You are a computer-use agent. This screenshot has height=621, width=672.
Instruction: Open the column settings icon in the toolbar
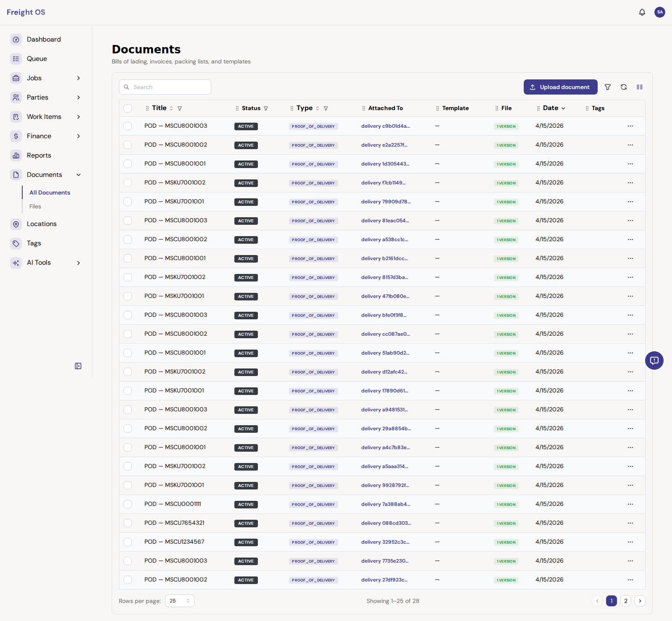click(640, 87)
